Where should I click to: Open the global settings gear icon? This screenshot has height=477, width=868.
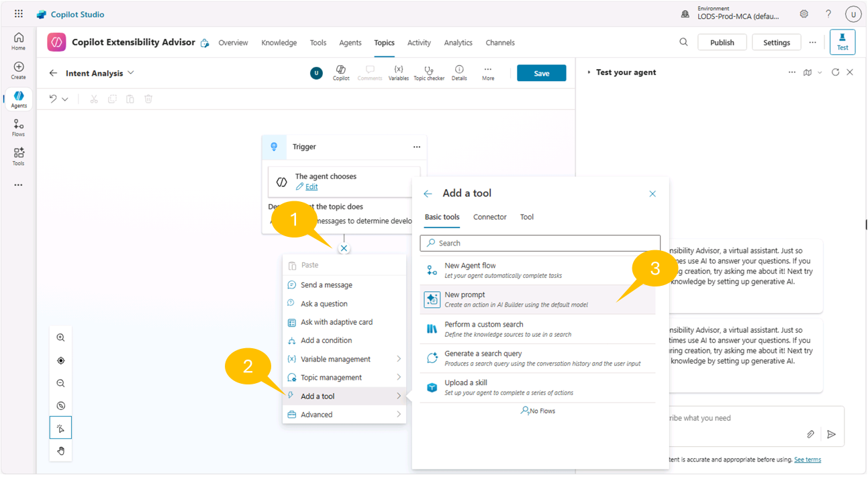(804, 14)
